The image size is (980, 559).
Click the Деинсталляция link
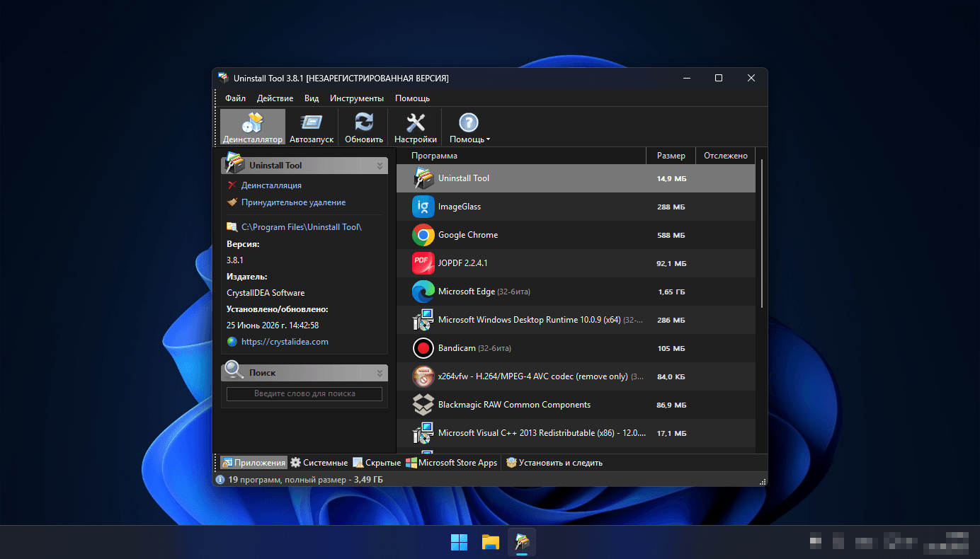click(271, 185)
